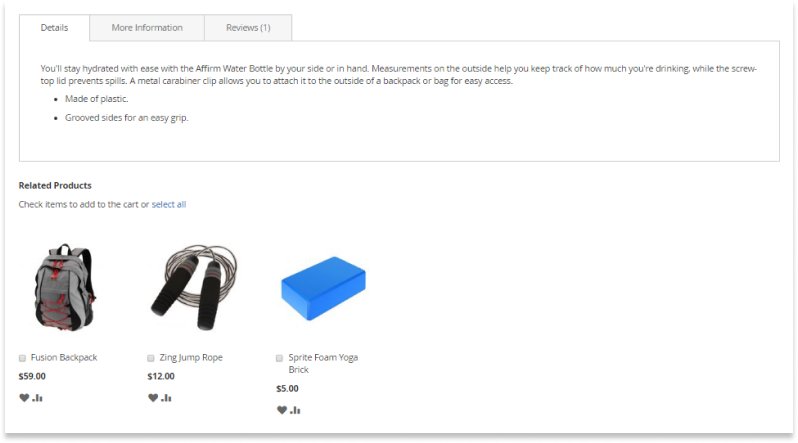798x443 pixels.
Task: Click the blue yoga brick product image
Action: (323, 288)
